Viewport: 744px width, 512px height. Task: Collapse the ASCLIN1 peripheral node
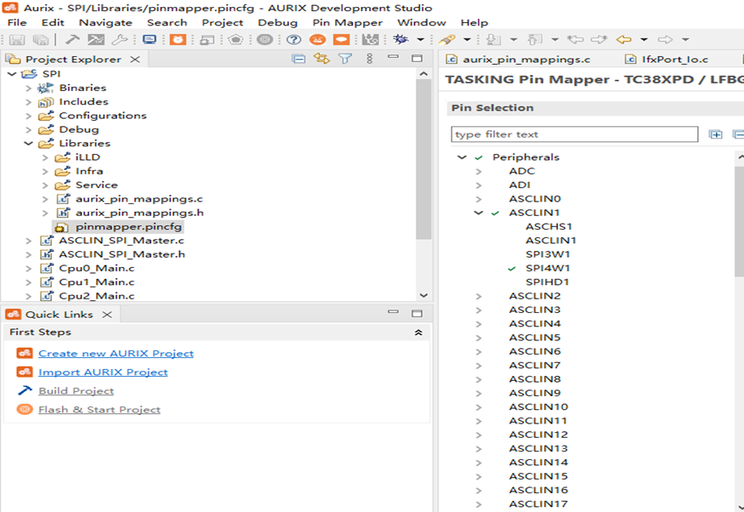[x=478, y=213]
